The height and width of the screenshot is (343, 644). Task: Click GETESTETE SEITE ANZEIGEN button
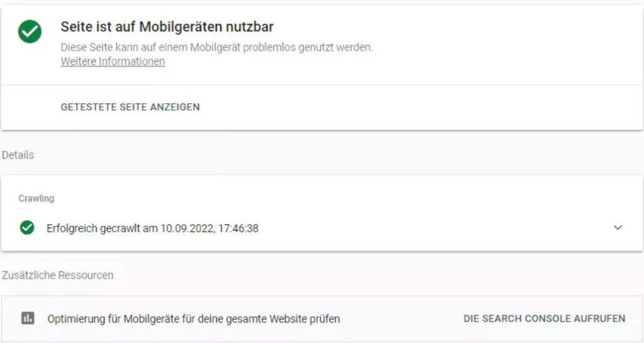click(x=130, y=107)
